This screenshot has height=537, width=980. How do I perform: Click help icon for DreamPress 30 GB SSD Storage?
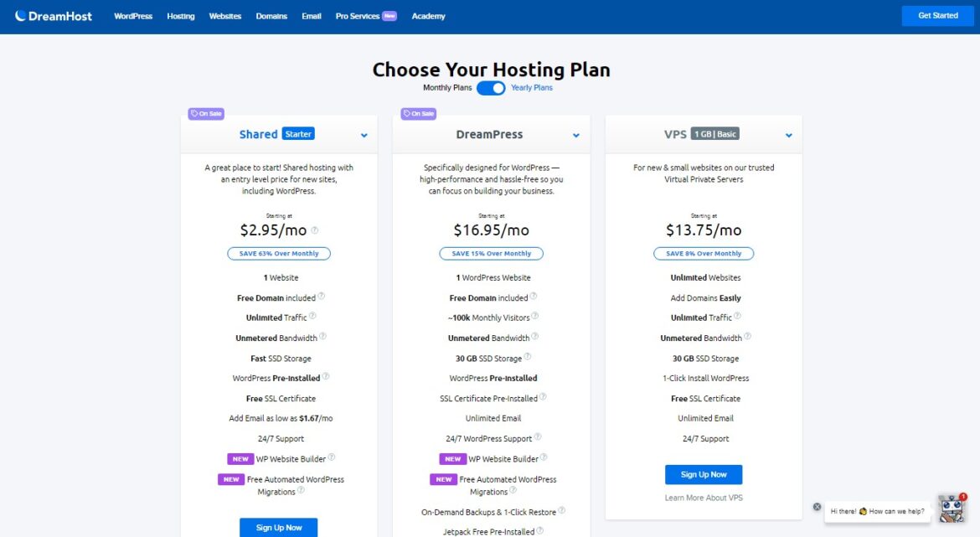click(x=528, y=356)
